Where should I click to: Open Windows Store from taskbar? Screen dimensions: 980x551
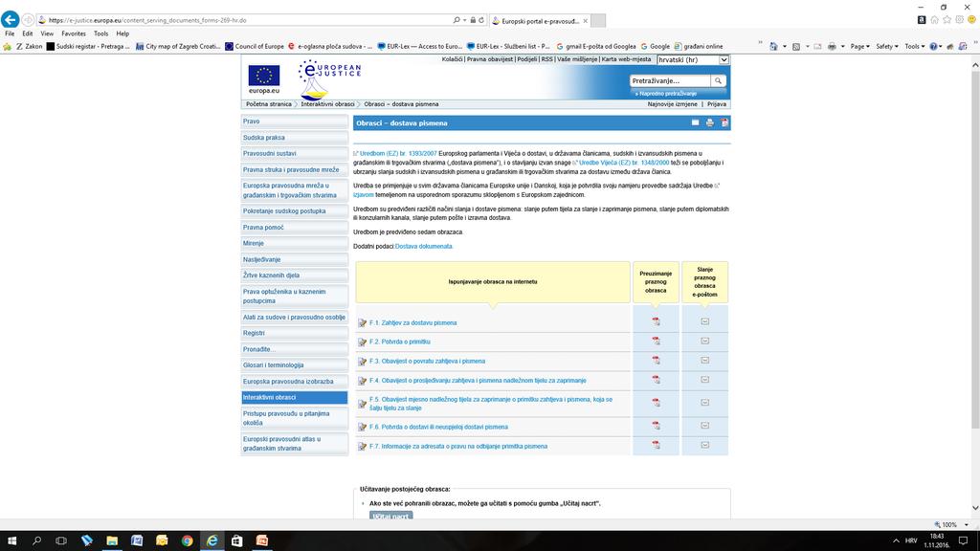[x=237, y=540]
